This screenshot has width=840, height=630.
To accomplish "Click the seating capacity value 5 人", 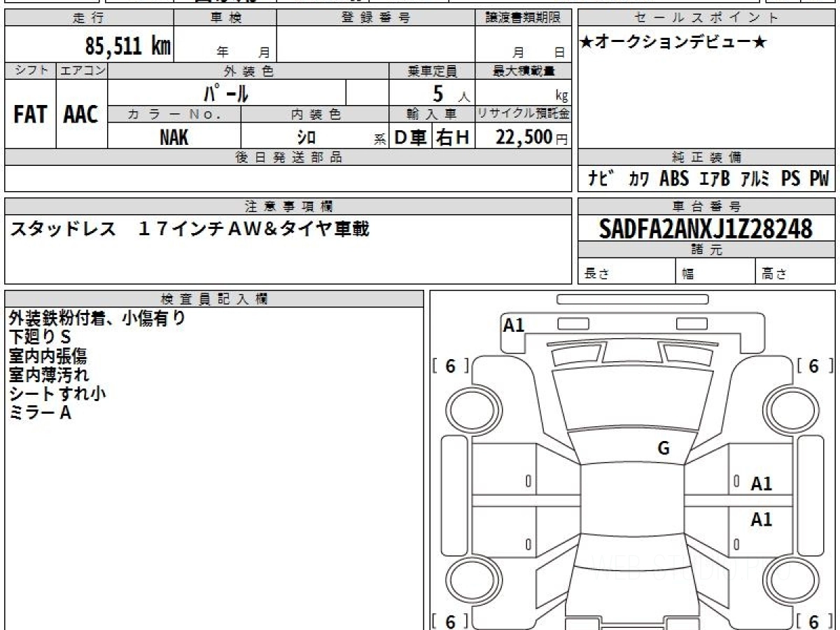I will pyautogui.click(x=451, y=94).
